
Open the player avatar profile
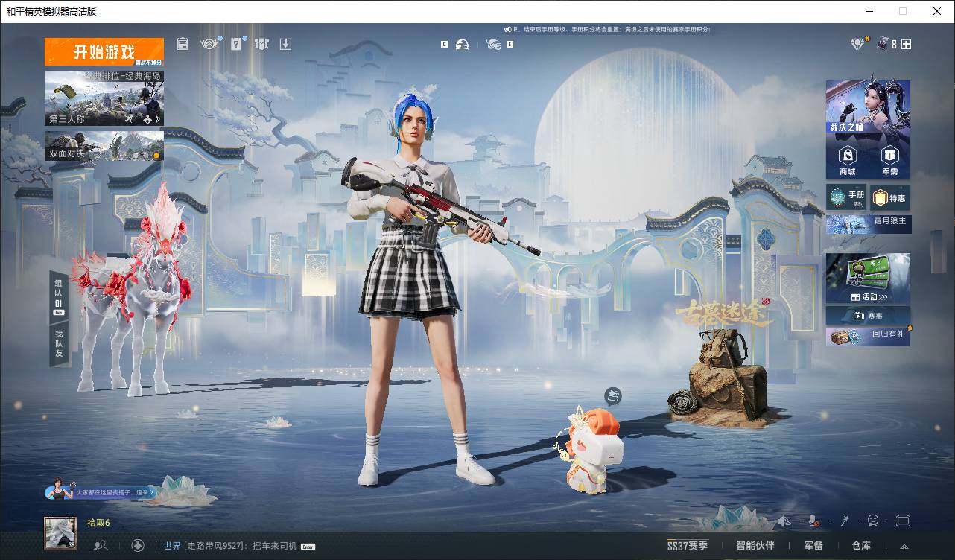point(60,533)
